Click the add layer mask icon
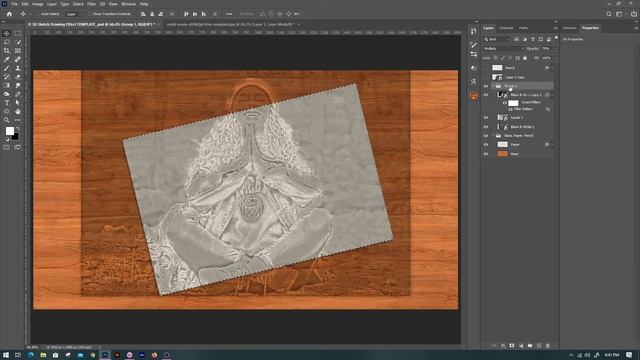The image size is (640, 360). click(512, 346)
